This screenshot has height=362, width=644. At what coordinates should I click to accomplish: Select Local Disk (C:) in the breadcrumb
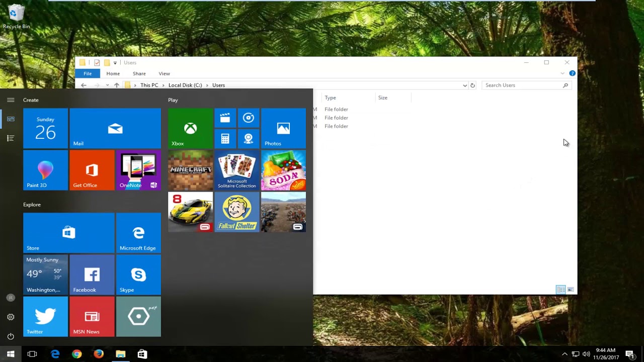coord(185,85)
